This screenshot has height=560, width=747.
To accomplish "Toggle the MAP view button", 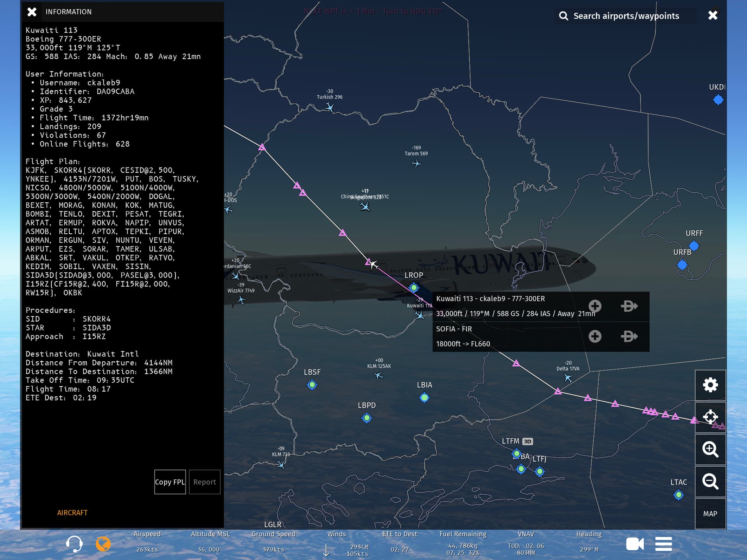I will (710, 514).
